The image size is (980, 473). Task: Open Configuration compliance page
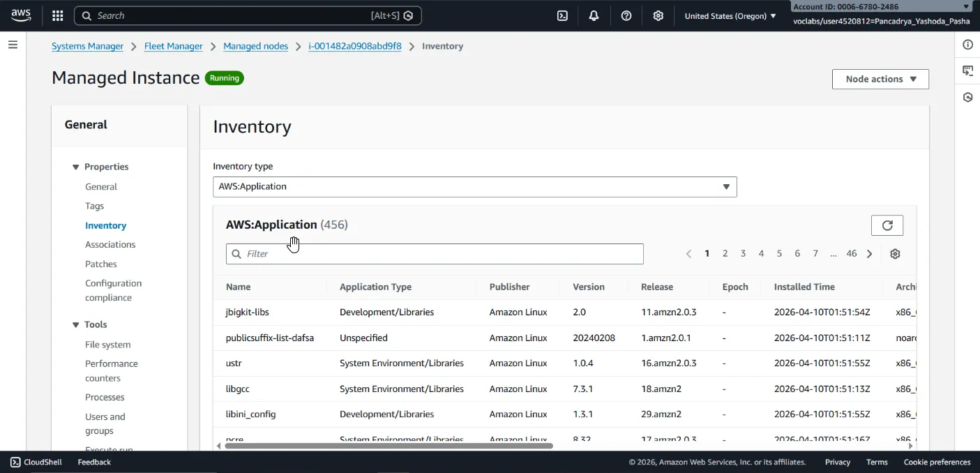[113, 290]
